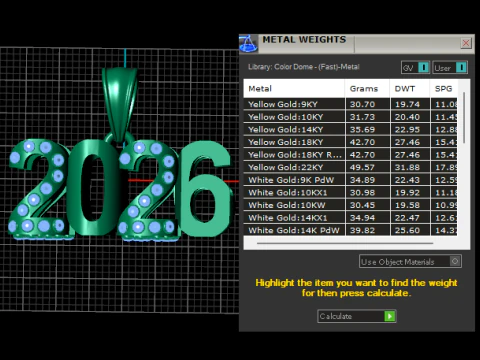
Task: Click the 30.98 grams value
Action: click(x=362, y=193)
